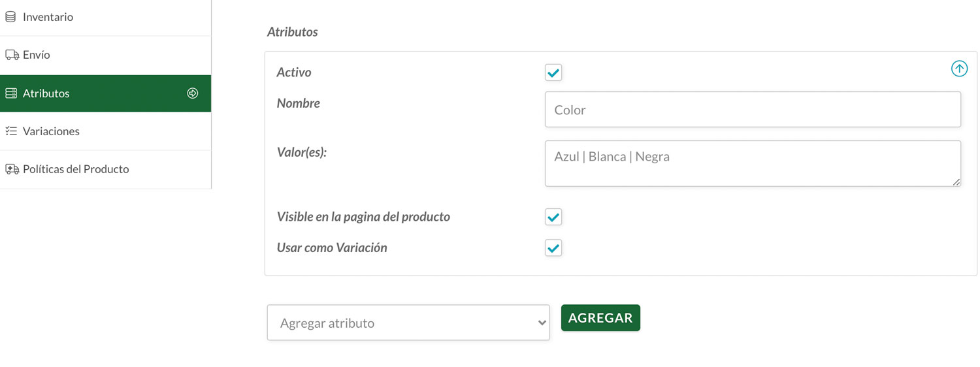Click the Políticas del Producto ambulance icon
The image size is (980, 367).
coord(12,169)
